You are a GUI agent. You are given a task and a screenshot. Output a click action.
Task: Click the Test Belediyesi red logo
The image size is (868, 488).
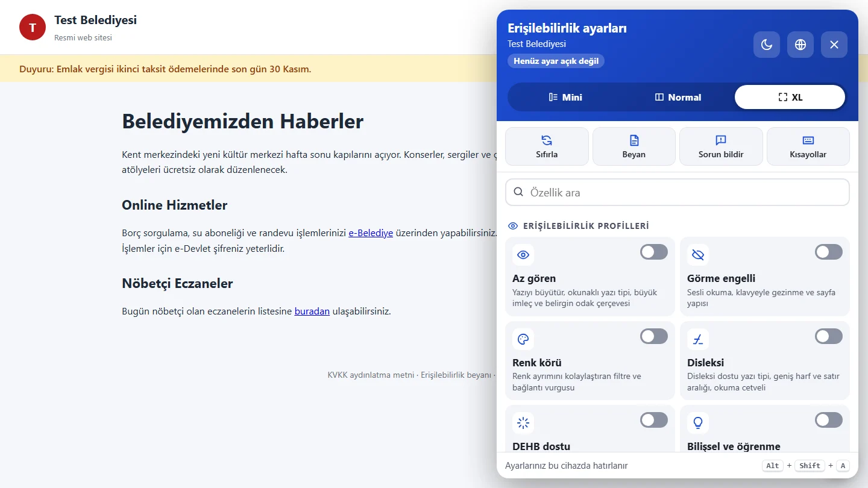[33, 27]
